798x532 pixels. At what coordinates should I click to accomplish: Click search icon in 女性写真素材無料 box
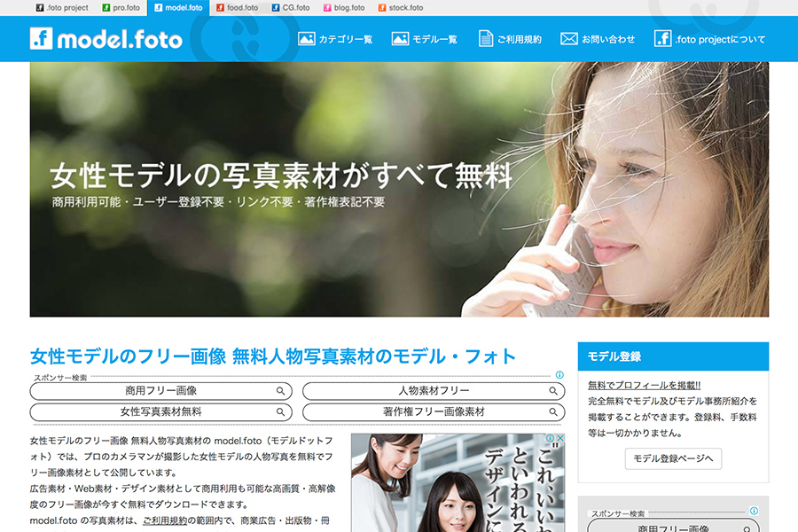pos(280,411)
